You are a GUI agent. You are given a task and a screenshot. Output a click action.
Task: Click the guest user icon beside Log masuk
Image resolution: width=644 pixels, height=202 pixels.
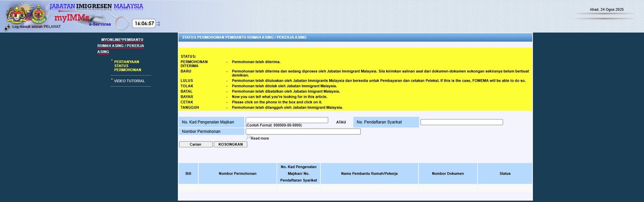coord(8,27)
